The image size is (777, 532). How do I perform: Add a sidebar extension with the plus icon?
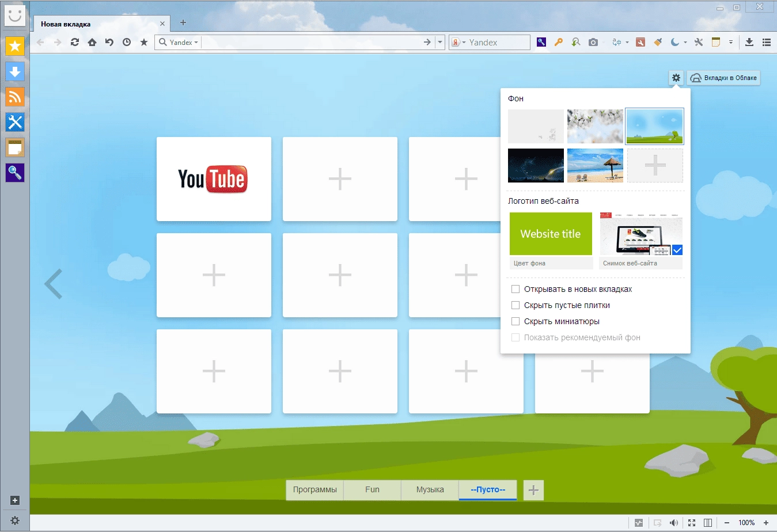coord(15,500)
